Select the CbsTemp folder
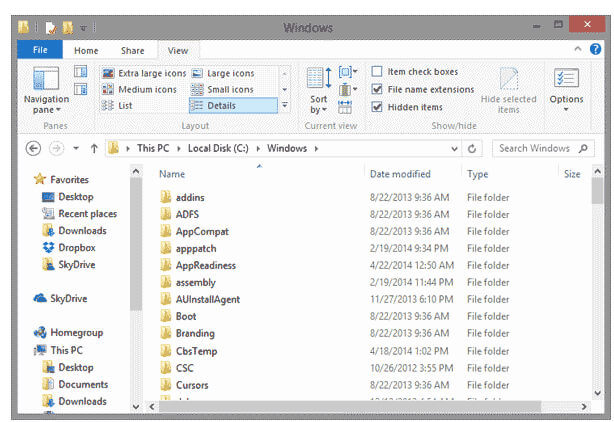The width and height of the screenshot is (614, 422). (188, 351)
